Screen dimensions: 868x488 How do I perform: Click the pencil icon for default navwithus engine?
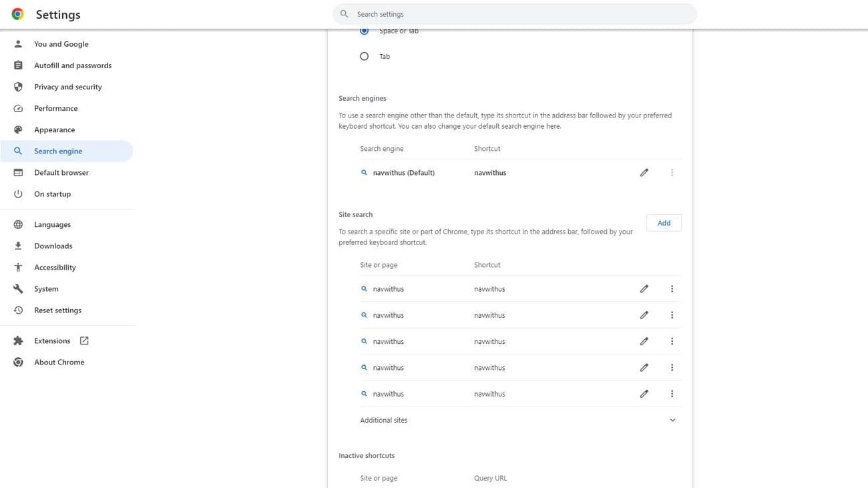coord(644,173)
